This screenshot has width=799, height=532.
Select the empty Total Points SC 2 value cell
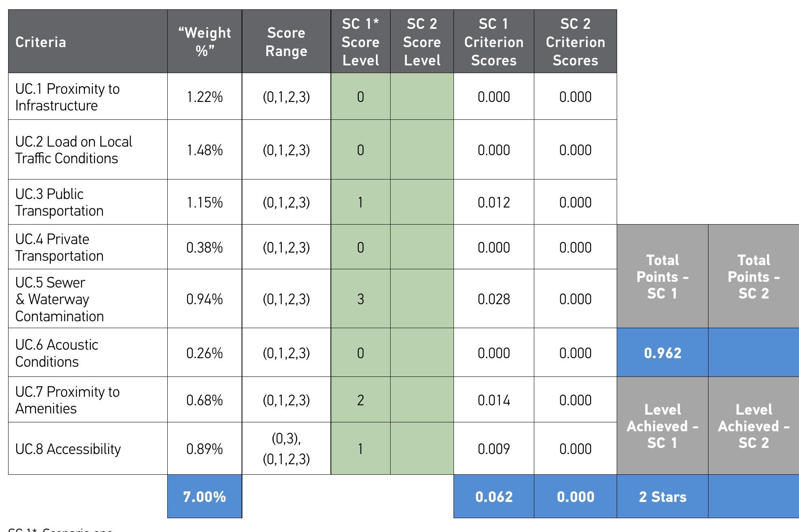click(754, 353)
